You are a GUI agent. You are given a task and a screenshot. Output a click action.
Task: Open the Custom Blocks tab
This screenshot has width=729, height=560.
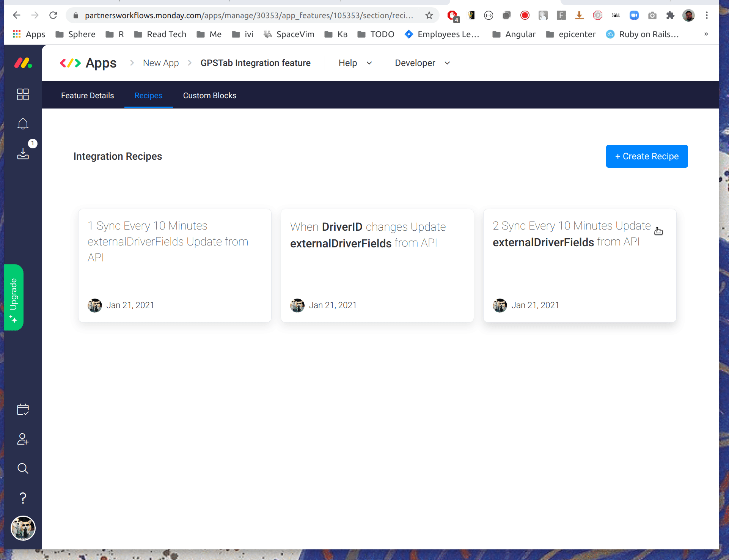(x=209, y=96)
